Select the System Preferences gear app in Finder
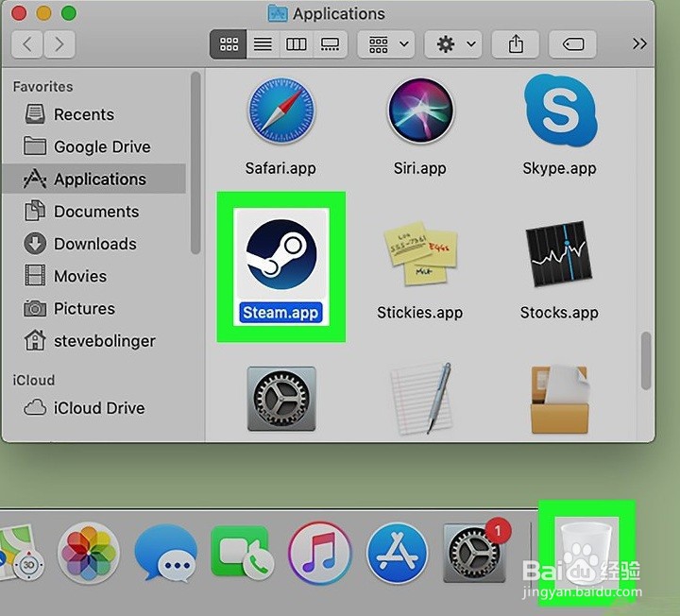Screen dimensions: 680x616 point(281,399)
